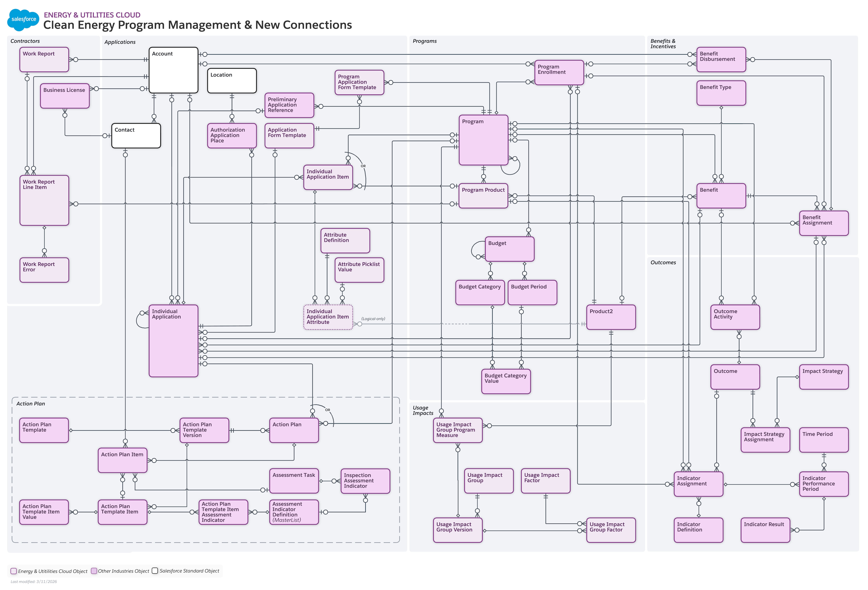Screen dimensions: 868x590
Task: Select the Individual Application entity
Action: point(173,340)
